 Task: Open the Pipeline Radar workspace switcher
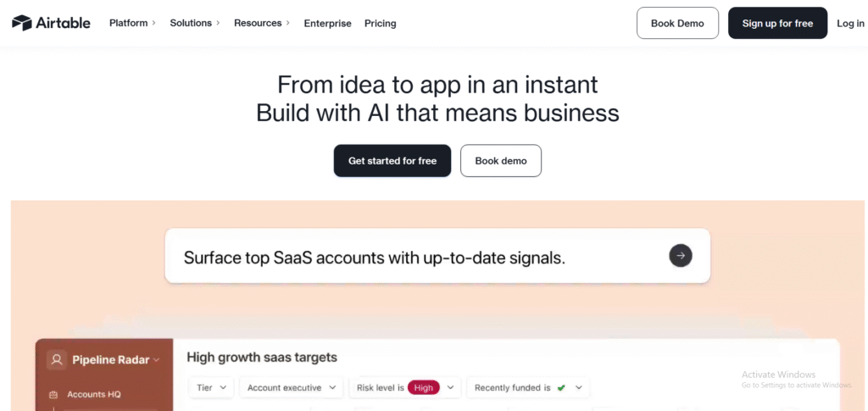(x=116, y=360)
